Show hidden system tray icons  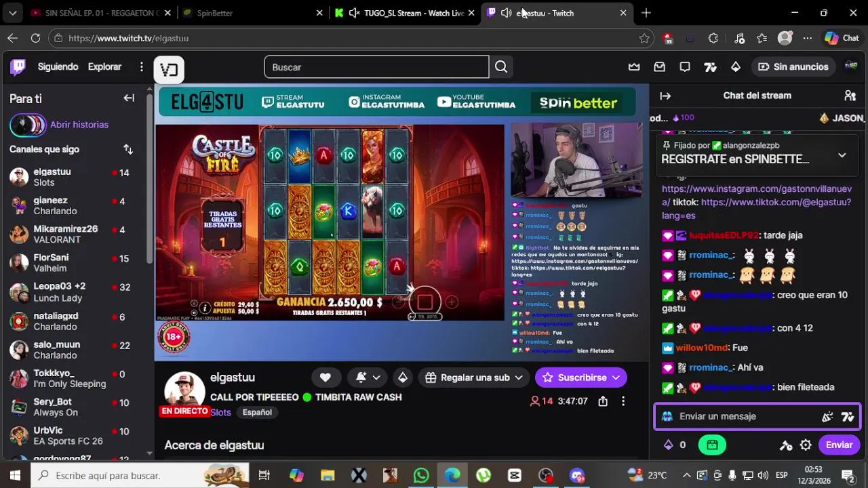[686, 475]
